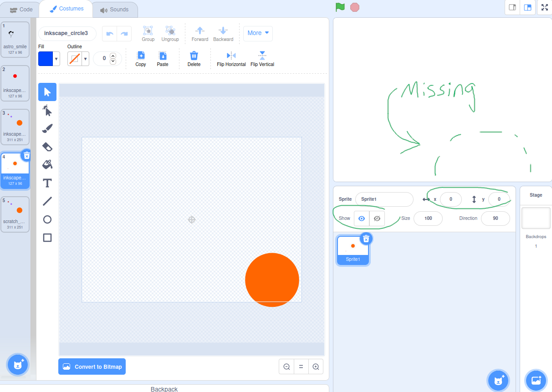
Task: Click the Flip Horizontal tool
Action: click(231, 58)
